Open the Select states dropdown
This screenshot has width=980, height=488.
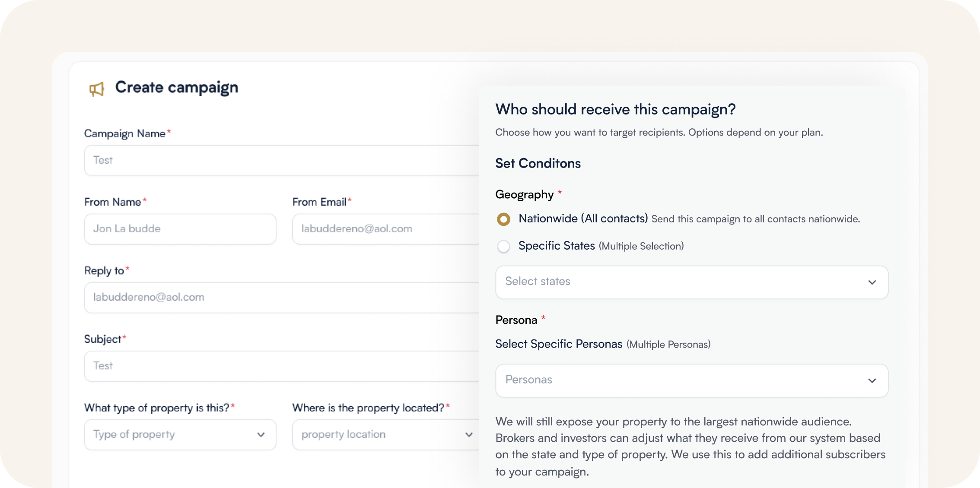(683, 282)
